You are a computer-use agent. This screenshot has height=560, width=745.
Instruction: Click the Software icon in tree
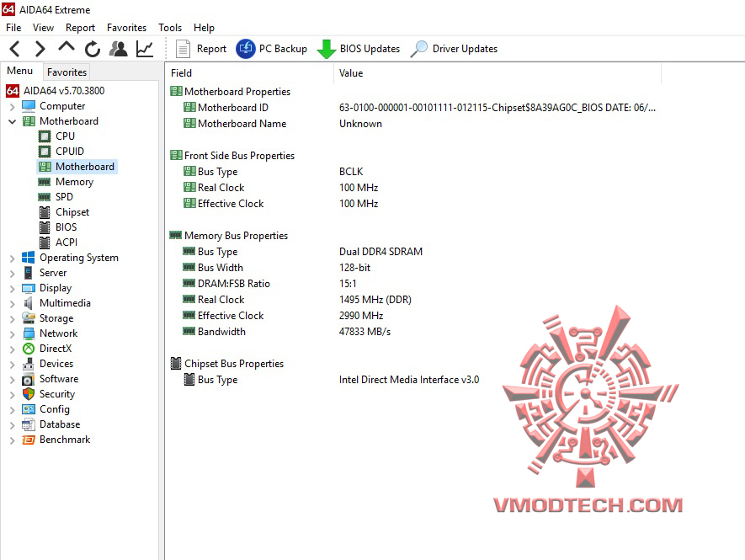tap(29, 379)
